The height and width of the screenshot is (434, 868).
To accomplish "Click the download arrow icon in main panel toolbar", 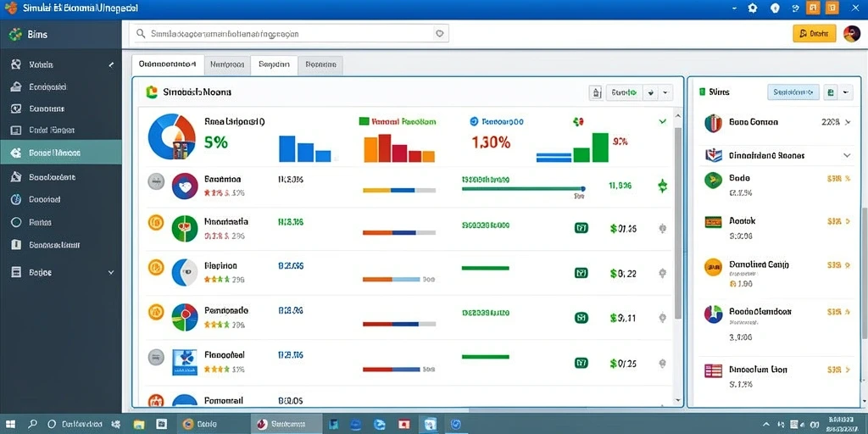I will [650, 92].
